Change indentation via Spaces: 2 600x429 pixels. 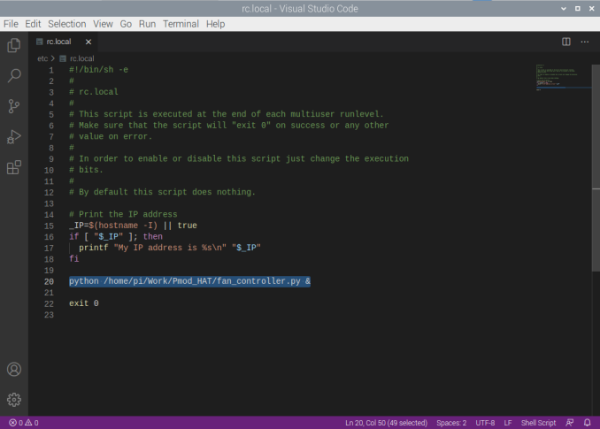point(451,423)
